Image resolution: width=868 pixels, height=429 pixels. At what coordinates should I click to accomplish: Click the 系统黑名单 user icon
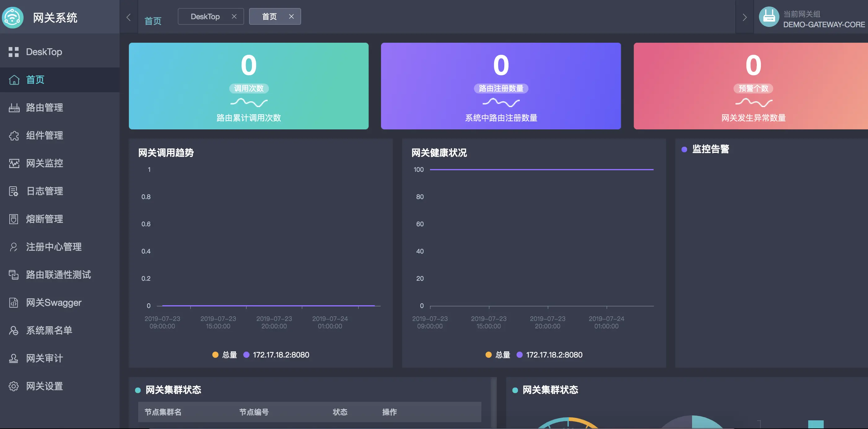coord(14,330)
